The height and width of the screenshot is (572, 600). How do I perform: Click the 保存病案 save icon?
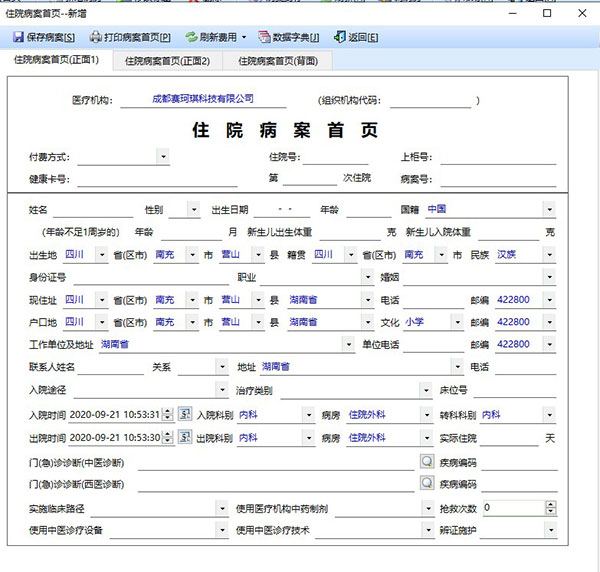pyautogui.click(x=19, y=38)
